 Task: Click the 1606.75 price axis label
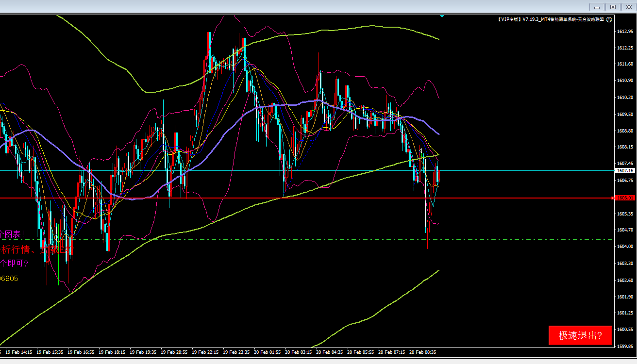click(x=624, y=181)
